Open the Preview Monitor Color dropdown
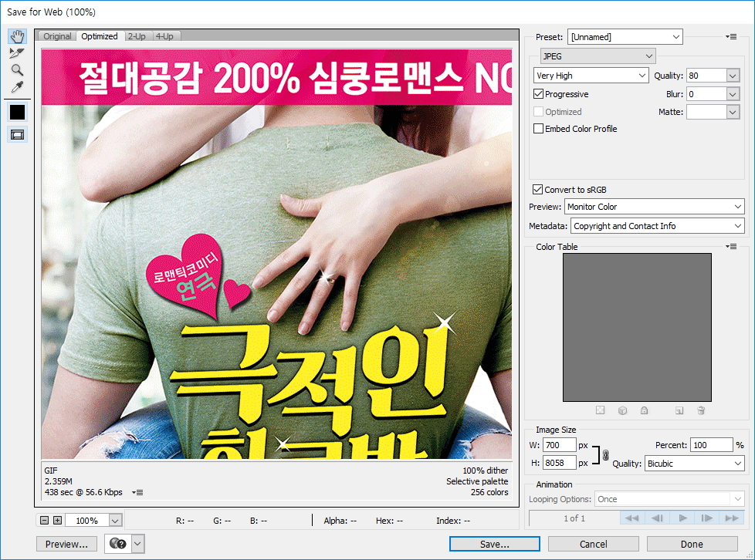755x560 pixels. pos(655,207)
